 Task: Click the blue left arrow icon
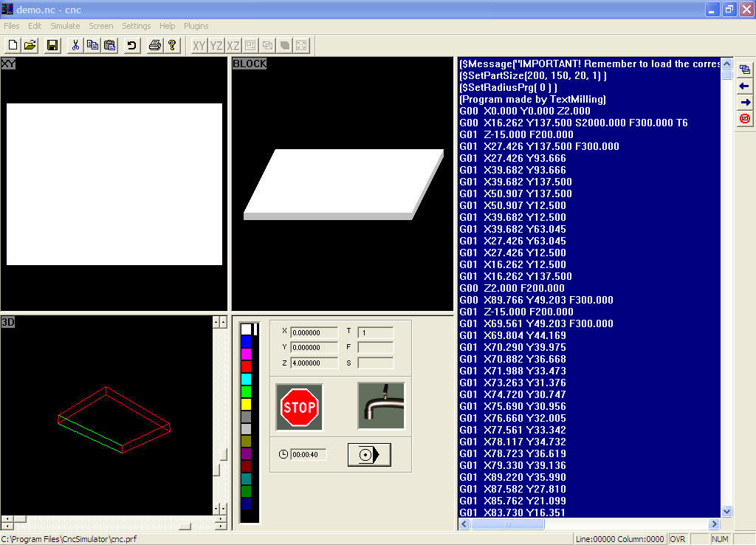click(745, 86)
